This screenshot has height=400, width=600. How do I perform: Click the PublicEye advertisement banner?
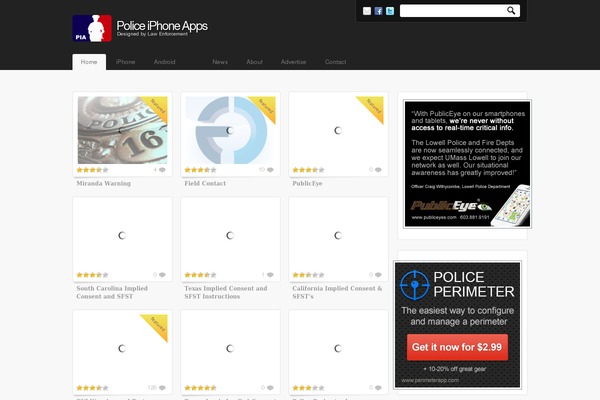click(468, 164)
